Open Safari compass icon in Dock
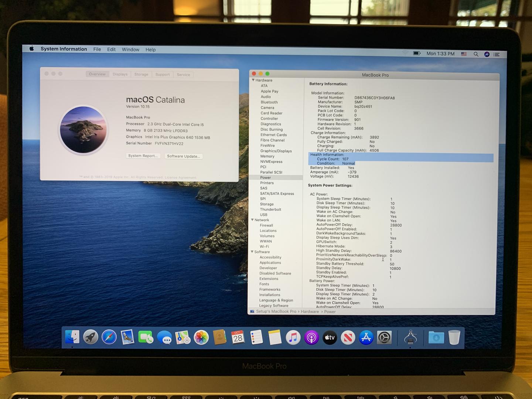The image size is (532, 399). [109, 337]
